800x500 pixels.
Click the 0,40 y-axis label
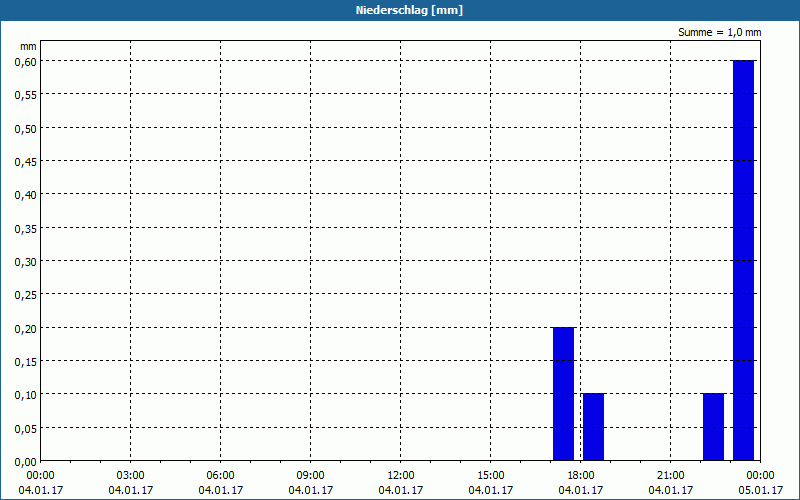pyautogui.click(x=26, y=194)
